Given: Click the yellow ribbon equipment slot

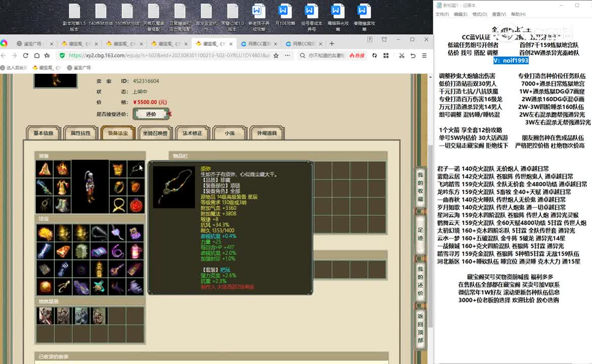Looking at the screenshot, I should point(118,205).
